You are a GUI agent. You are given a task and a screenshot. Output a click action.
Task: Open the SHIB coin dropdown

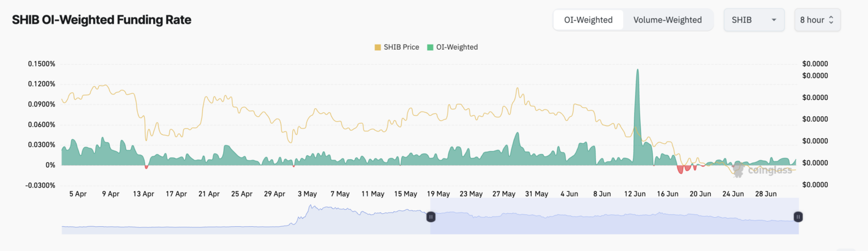coord(754,20)
